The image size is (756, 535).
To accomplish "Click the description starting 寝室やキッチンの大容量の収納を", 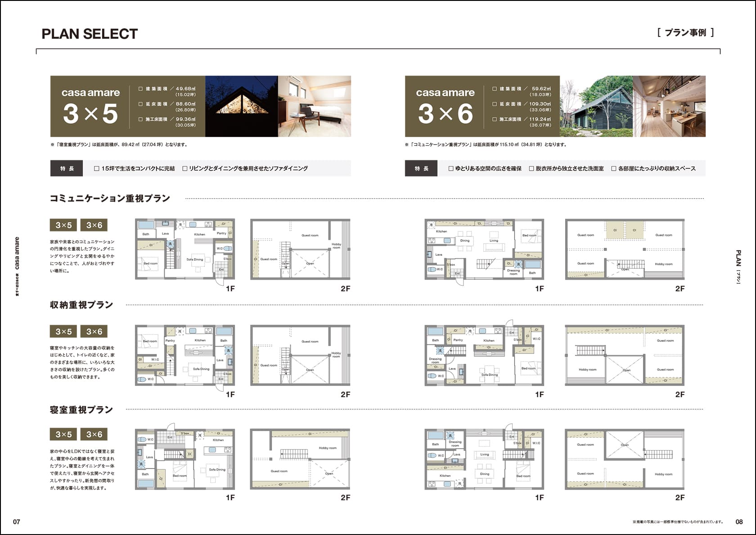I will pyautogui.click(x=82, y=363).
